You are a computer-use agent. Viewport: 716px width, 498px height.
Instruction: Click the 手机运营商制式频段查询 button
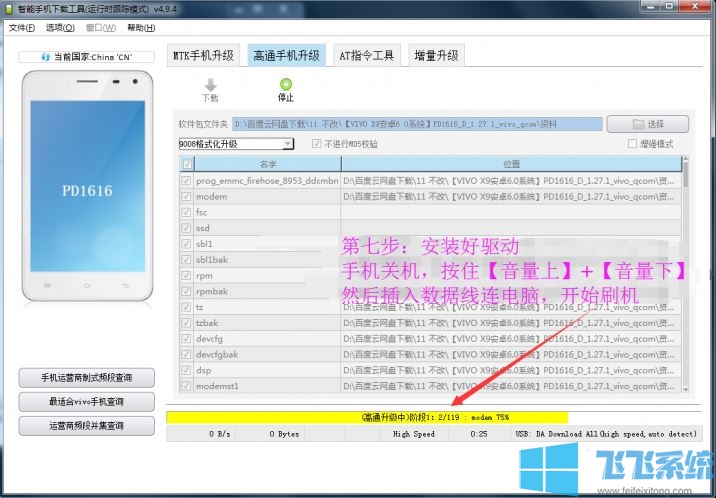[x=86, y=377]
